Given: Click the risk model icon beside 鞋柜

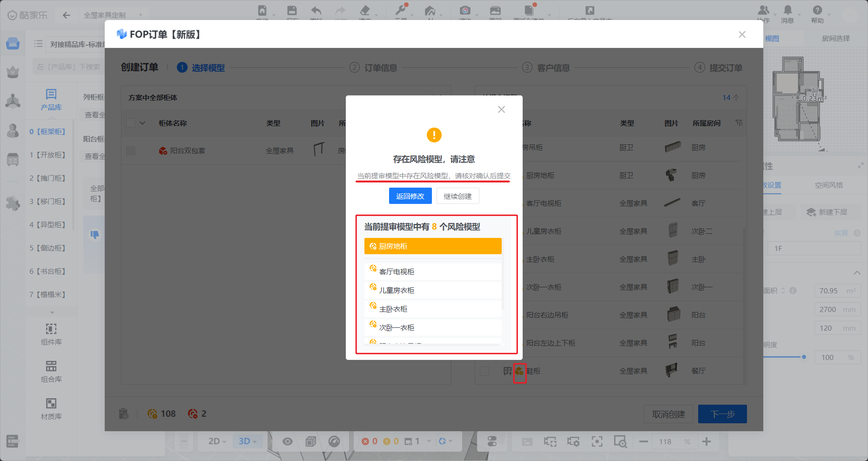Looking at the screenshot, I should [519, 371].
